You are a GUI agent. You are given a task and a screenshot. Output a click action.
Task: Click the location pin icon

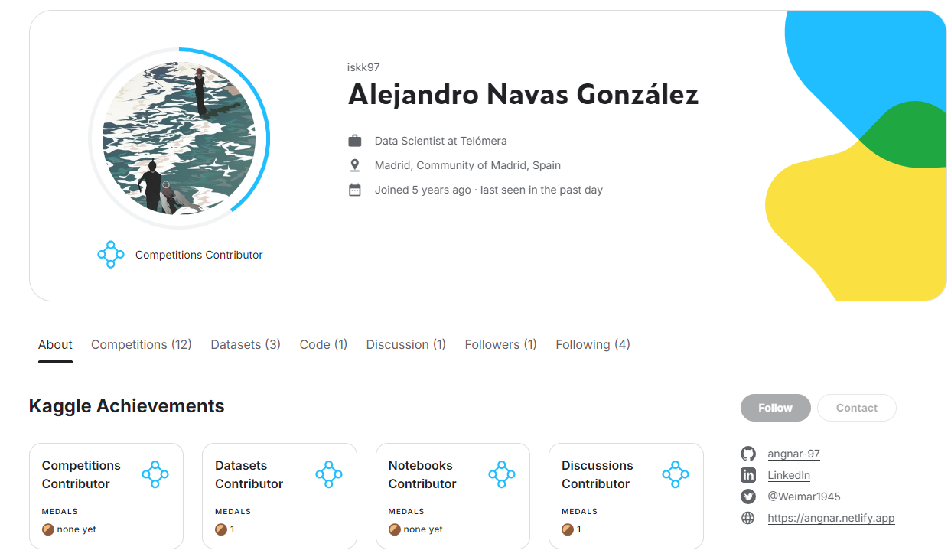(355, 165)
